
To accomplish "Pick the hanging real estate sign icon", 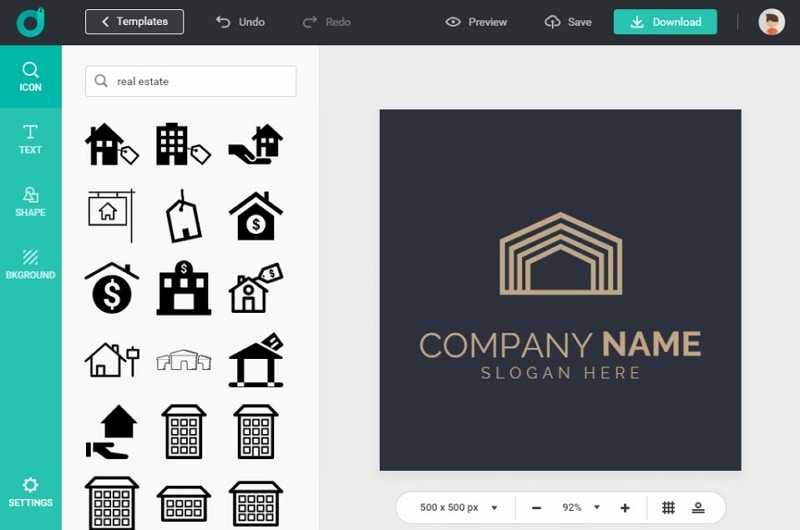I will tap(112, 216).
